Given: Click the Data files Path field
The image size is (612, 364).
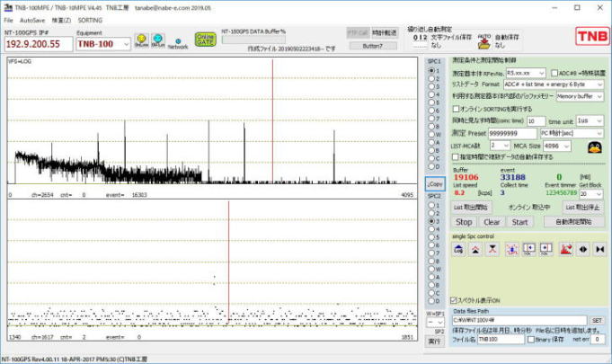Looking at the screenshot, I should click(x=519, y=320).
